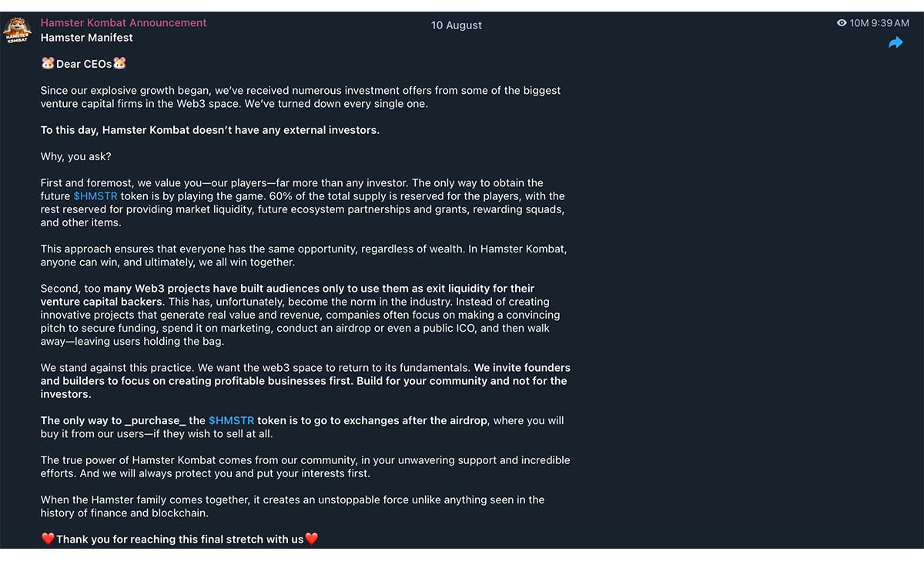
Task: Click the 10 August date label
Action: [457, 25]
